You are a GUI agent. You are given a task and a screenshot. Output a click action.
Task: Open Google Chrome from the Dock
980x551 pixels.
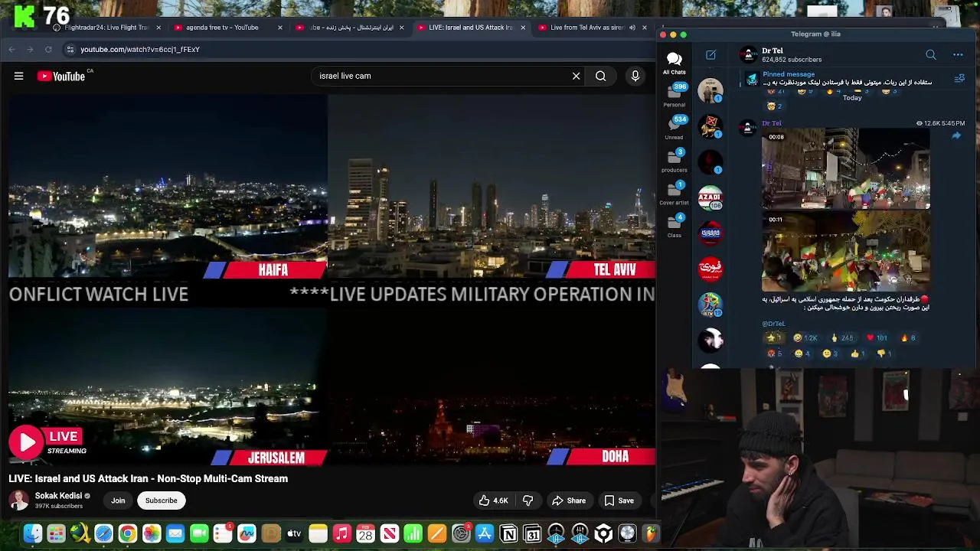point(128,533)
